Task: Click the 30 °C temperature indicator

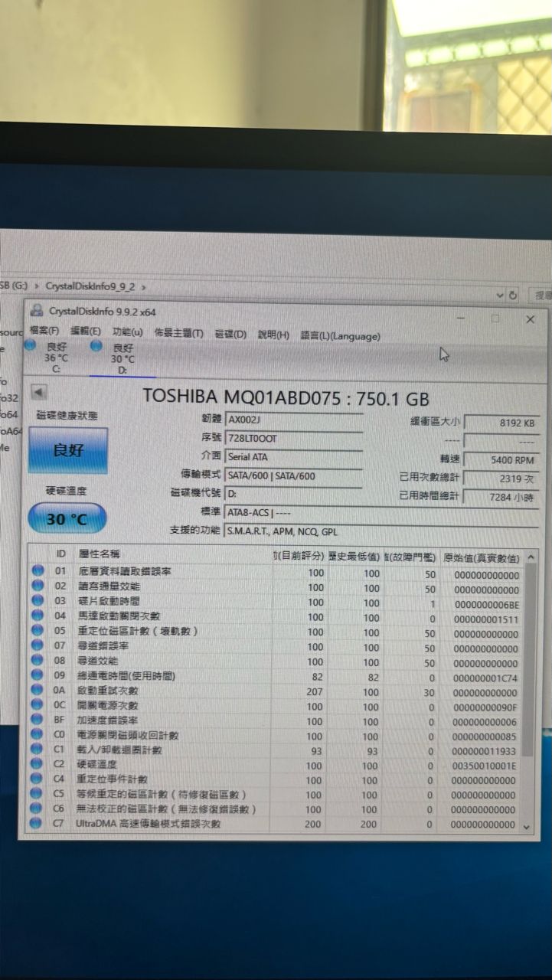Action: click(x=67, y=518)
